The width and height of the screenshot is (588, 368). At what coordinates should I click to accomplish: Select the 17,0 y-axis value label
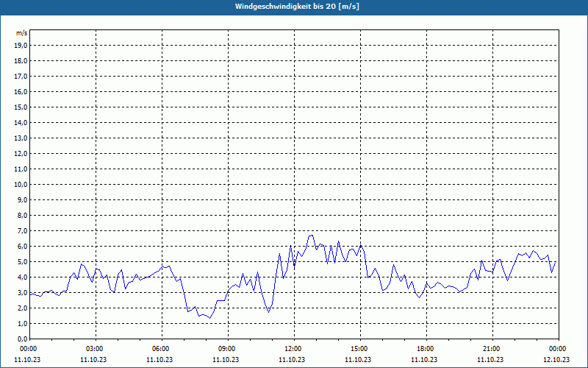(x=21, y=76)
